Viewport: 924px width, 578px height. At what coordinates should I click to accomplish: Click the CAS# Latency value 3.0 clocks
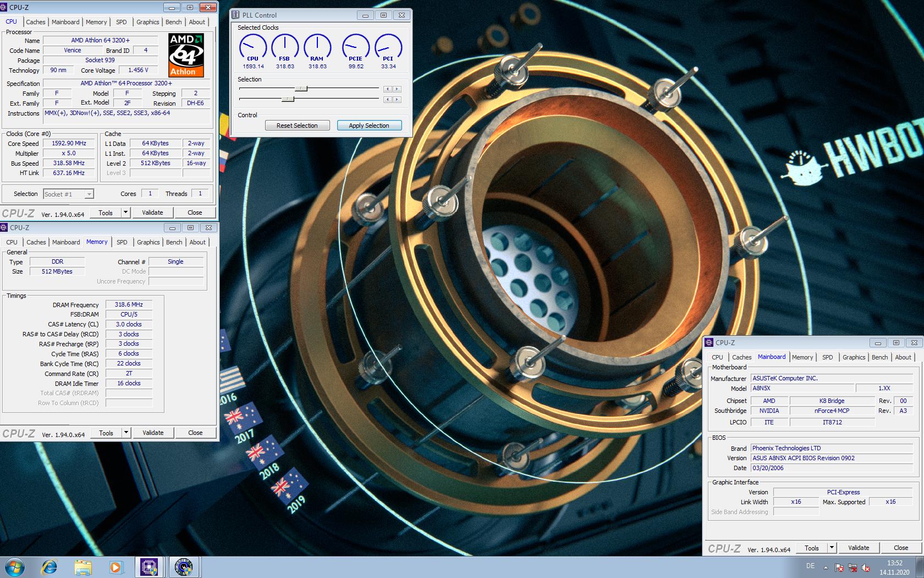[x=129, y=324]
